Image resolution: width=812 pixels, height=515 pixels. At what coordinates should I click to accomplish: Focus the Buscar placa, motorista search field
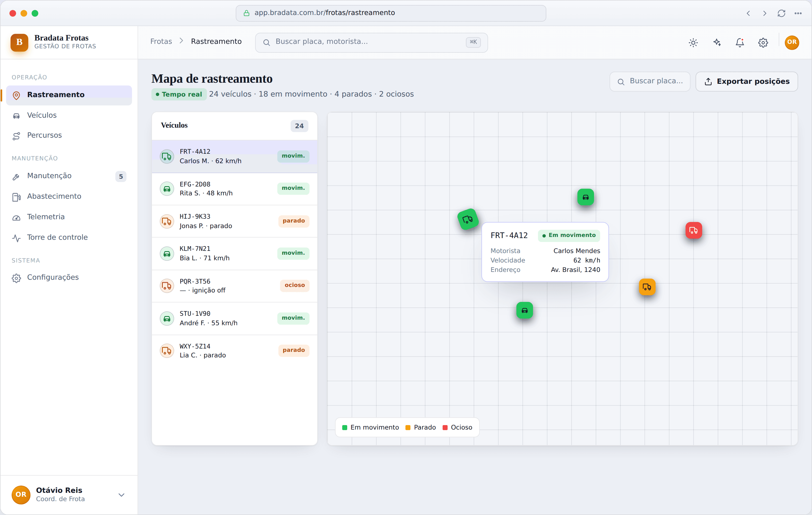[371, 42]
